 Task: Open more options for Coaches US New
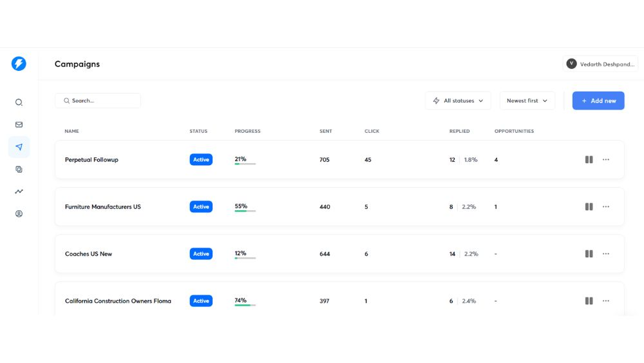[x=606, y=254]
